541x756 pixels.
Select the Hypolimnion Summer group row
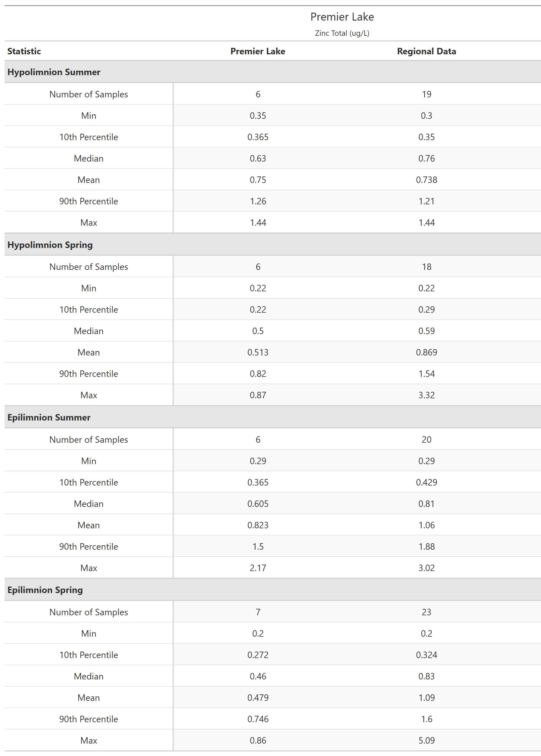point(54,72)
